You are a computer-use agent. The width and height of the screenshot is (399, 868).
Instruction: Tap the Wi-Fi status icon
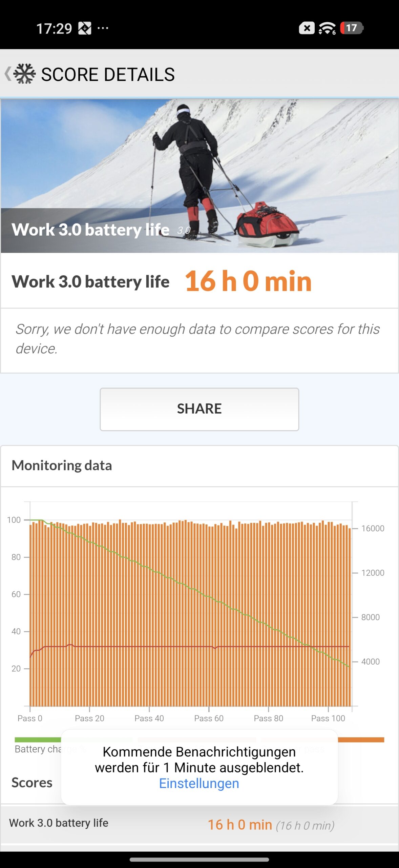(x=327, y=28)
